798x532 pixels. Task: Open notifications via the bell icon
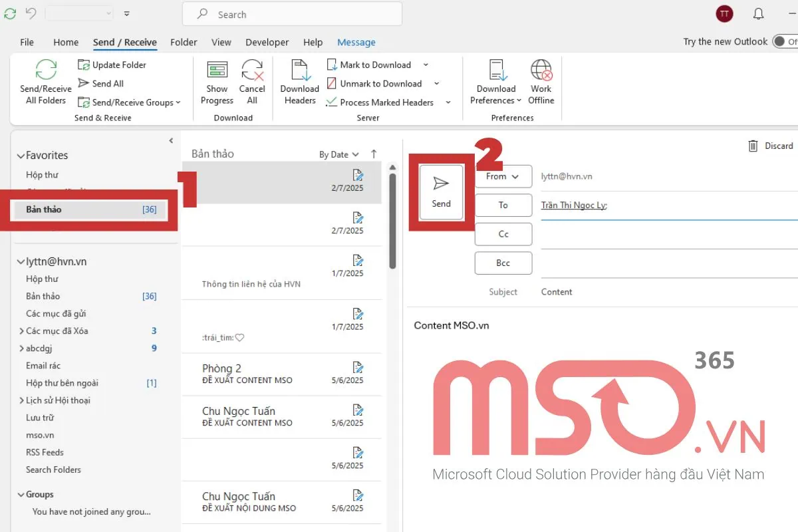pos(757,13)
